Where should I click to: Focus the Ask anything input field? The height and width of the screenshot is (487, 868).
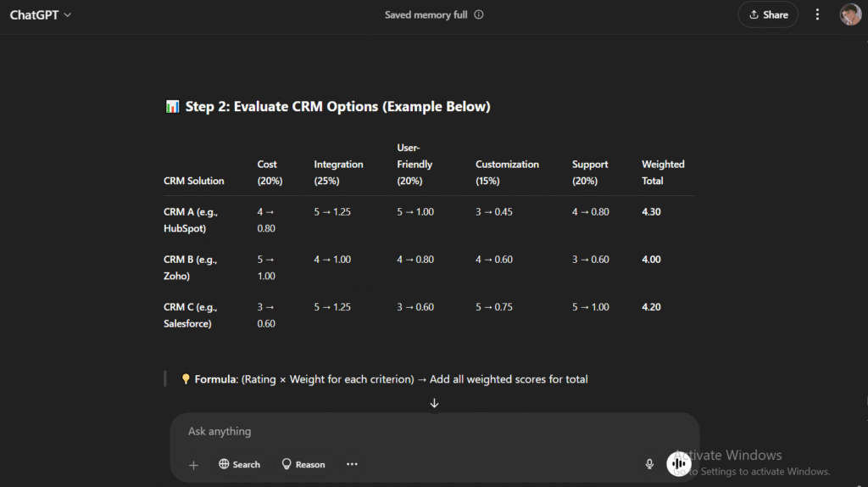pyautogui.click(x=435, y=431)
